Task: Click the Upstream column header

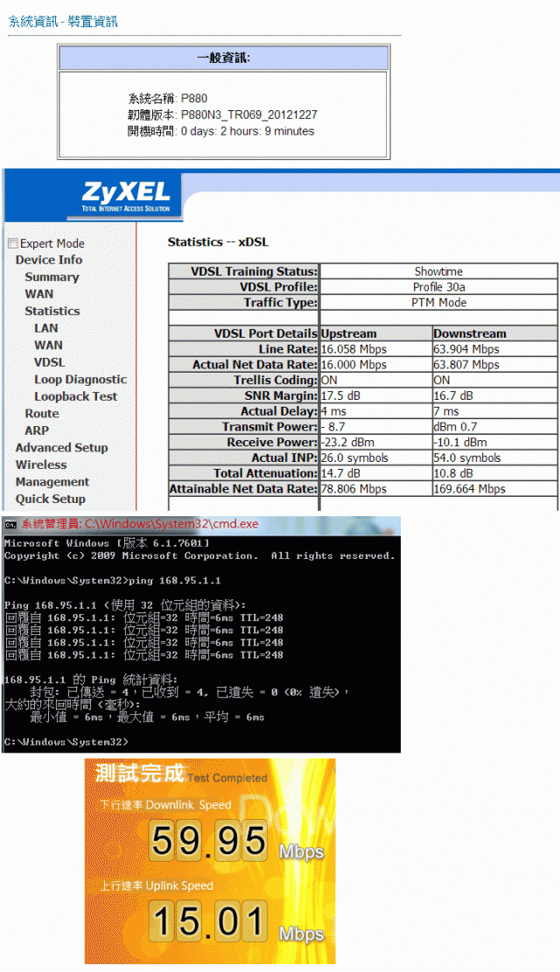Action: tap(348, 333)
